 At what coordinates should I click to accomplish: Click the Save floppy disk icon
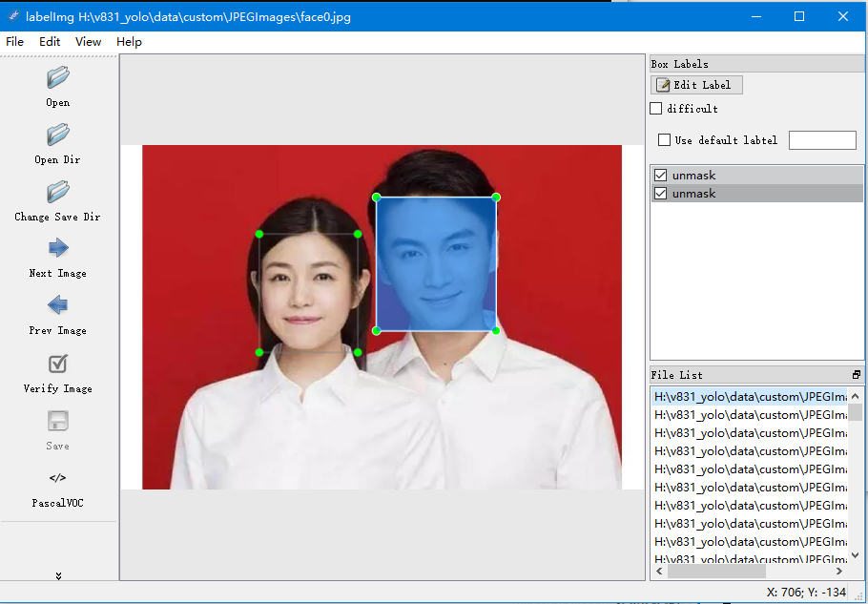tap(57, 421)
